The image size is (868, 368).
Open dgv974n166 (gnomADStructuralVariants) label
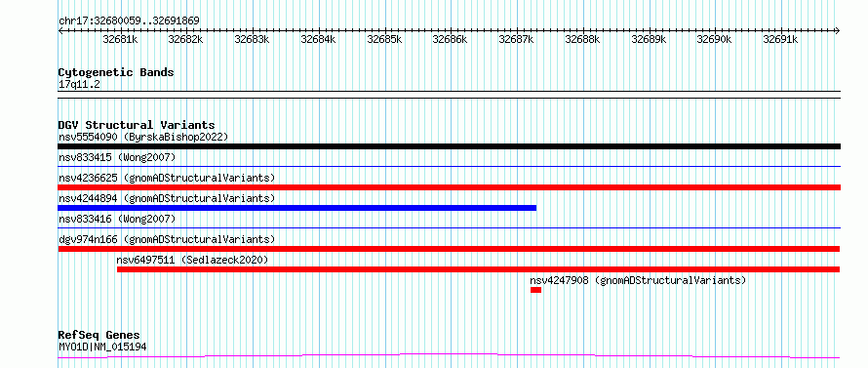[x=167, y=239]
